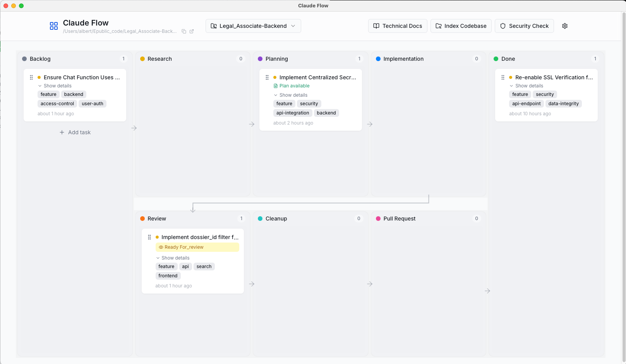
Task: Open project path via the external link icon
Action: pyautogui.click(x=192, y=31)
